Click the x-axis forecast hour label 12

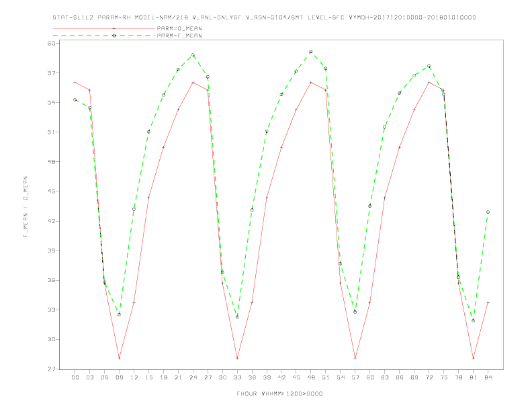134,377
